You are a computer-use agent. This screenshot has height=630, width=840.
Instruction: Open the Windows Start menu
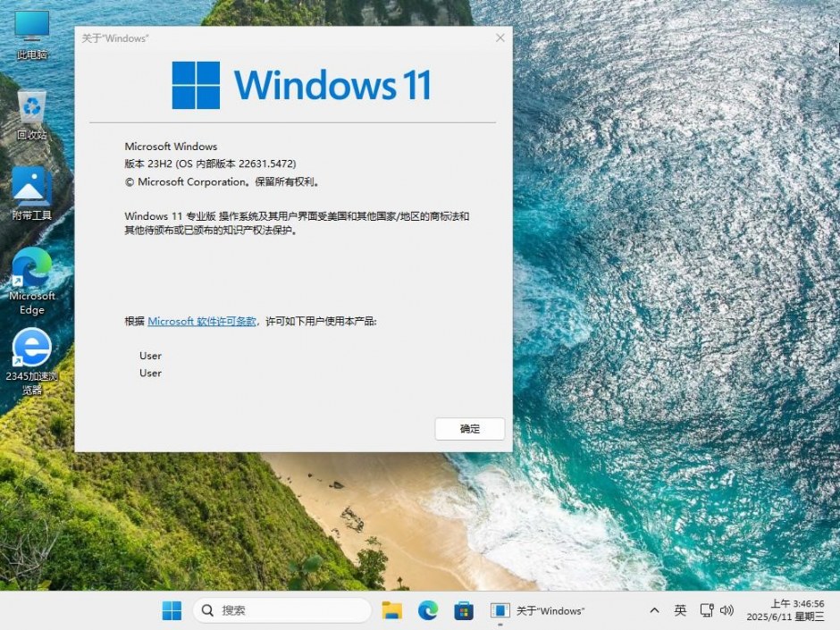[x=172, y=610]
